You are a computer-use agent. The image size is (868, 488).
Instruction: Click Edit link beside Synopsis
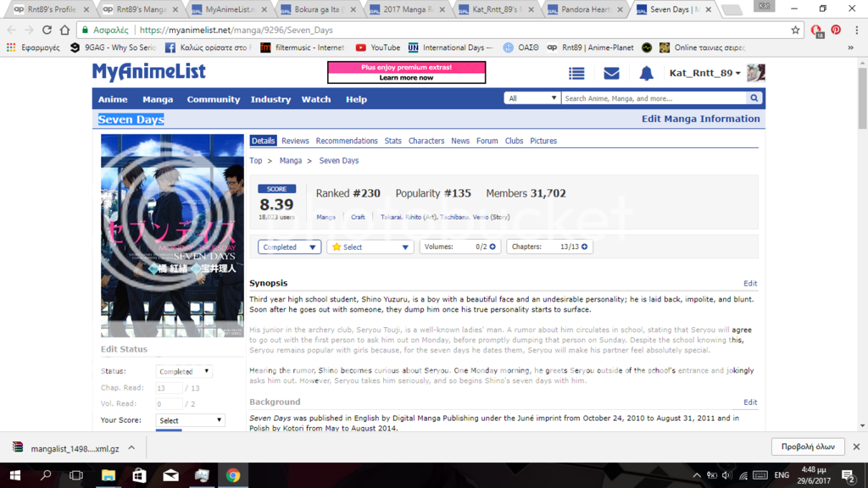749,284
